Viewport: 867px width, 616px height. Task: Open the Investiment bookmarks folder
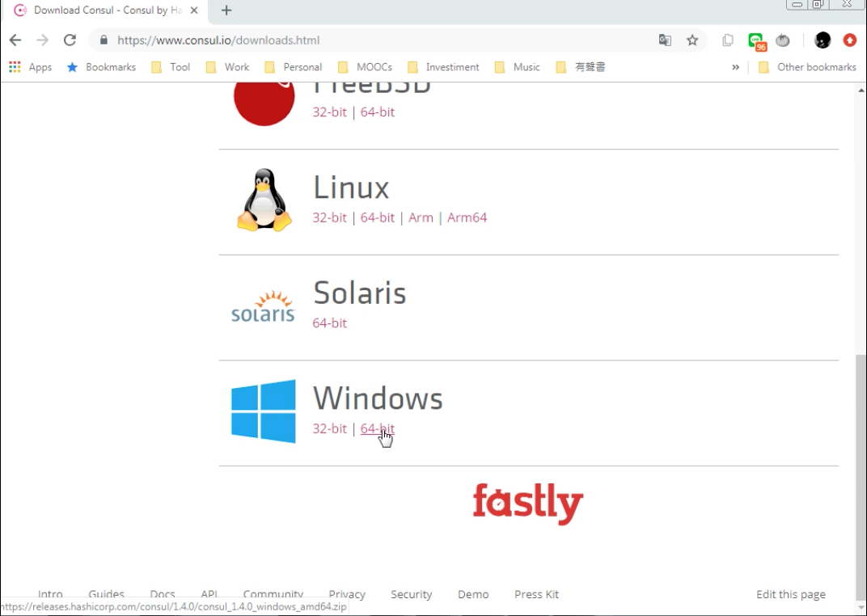coord(443,67)
